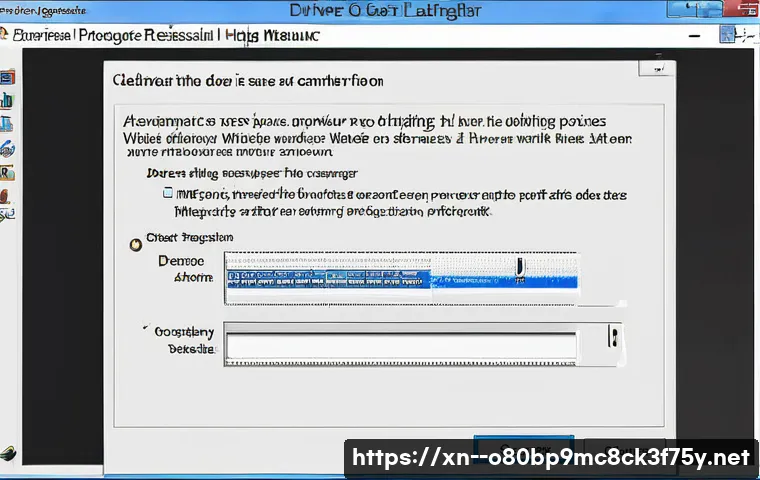The width and height of the screenshot is (760, 480).
Task: Click the round icon left of menu bar
Action: 5,34
